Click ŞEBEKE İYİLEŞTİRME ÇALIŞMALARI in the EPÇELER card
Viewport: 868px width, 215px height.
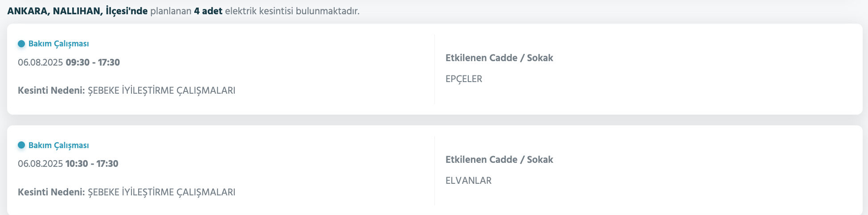pos(161,91)
